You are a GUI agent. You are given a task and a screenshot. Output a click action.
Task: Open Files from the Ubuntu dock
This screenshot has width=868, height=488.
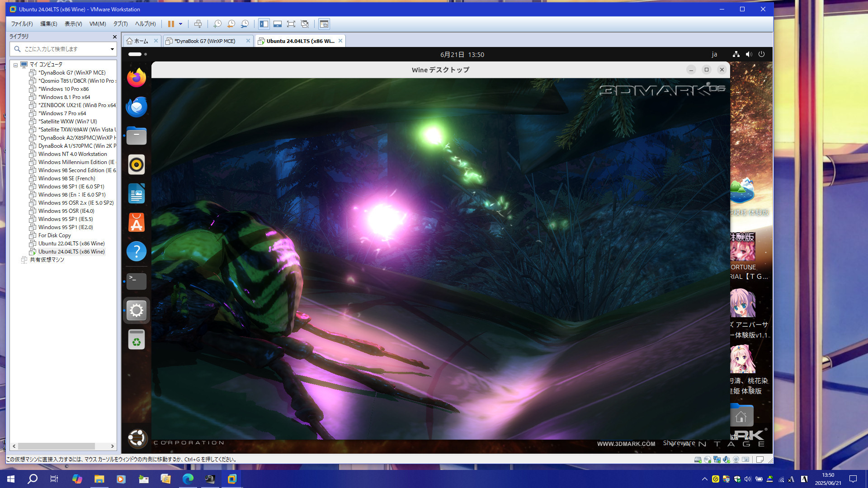pyautogui.click(x=137, y=136)
